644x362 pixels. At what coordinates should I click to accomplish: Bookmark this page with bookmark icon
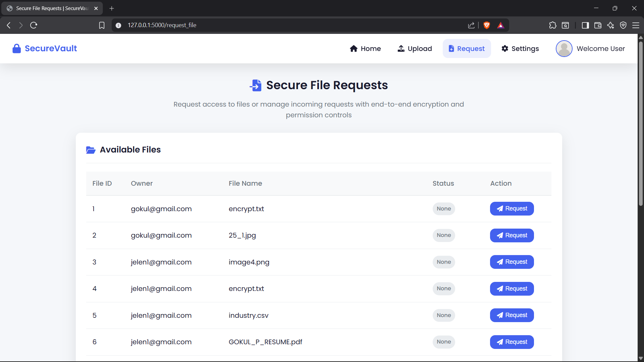[x=102, y=25]
